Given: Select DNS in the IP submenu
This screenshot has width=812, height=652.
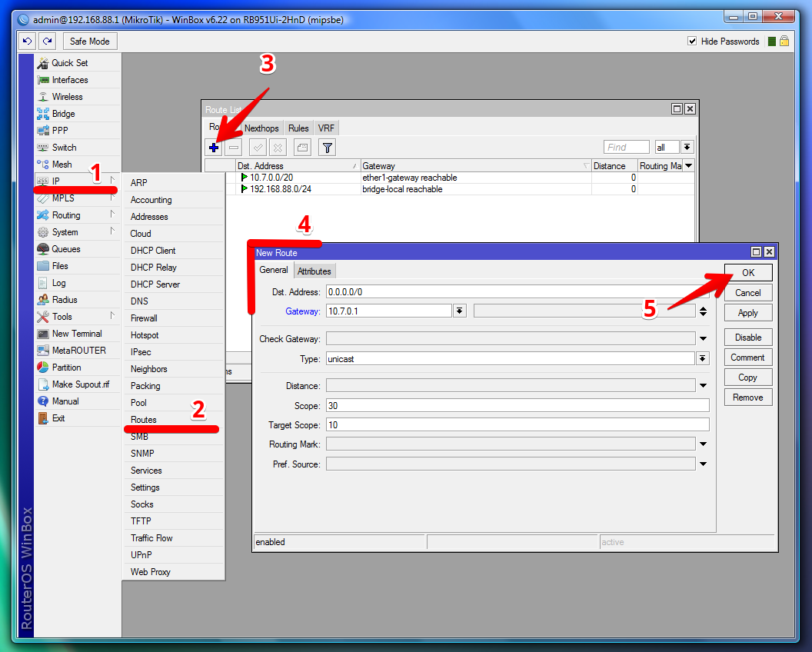Looking at the screenshot, I should point(173,301).
